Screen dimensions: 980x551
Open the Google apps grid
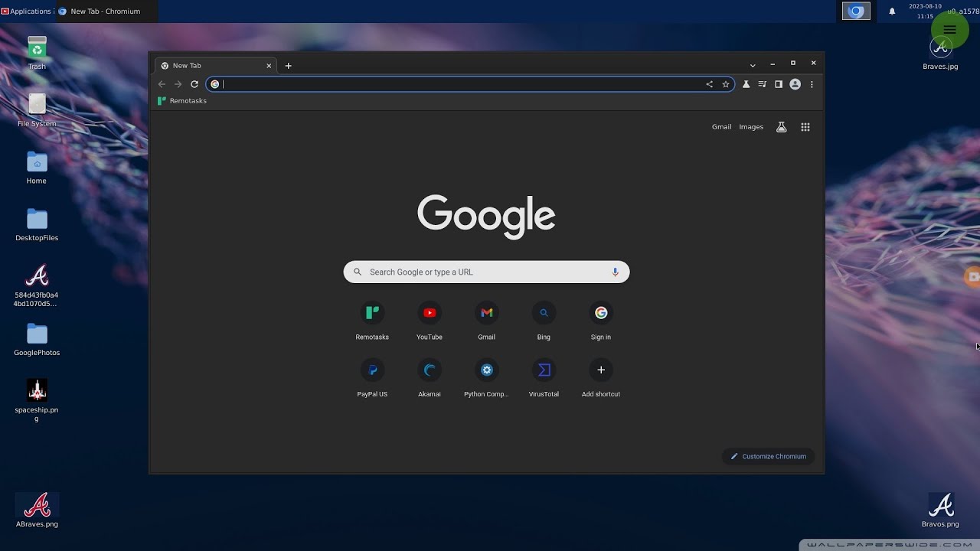click(x=805, y=127)
